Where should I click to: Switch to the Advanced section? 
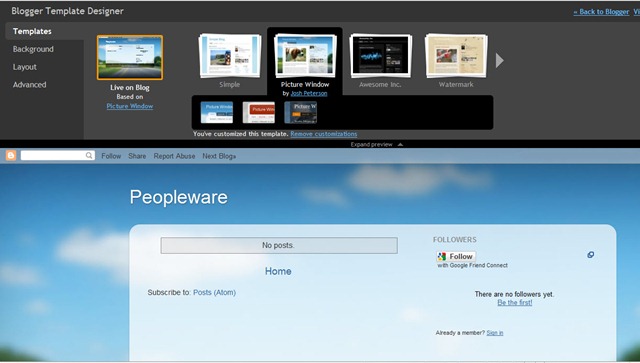pos(29,85)
